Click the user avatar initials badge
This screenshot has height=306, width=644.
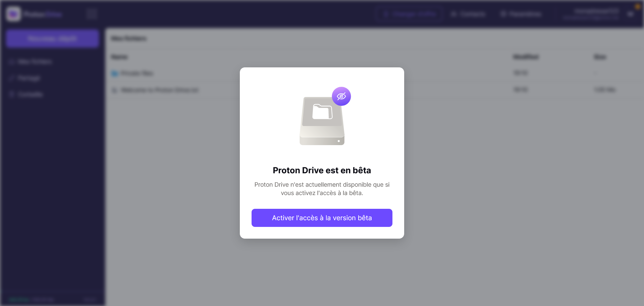[631, 14]
